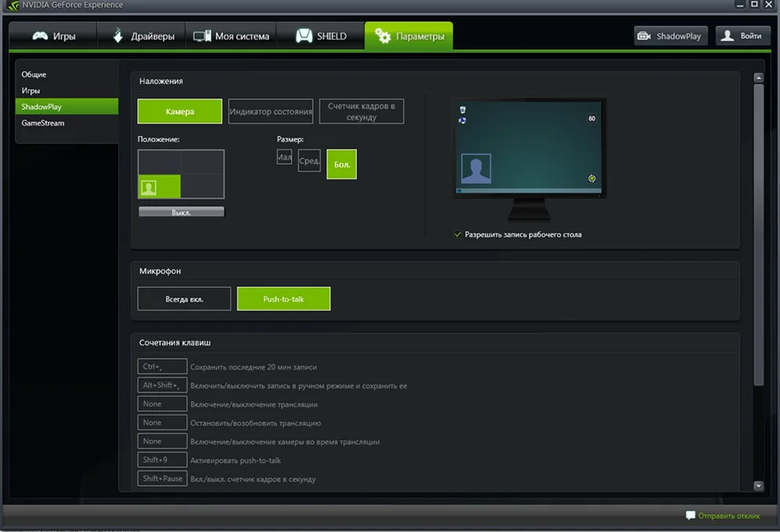
Task: Minimize the GeForce Experience window
Action: [740, 5]
